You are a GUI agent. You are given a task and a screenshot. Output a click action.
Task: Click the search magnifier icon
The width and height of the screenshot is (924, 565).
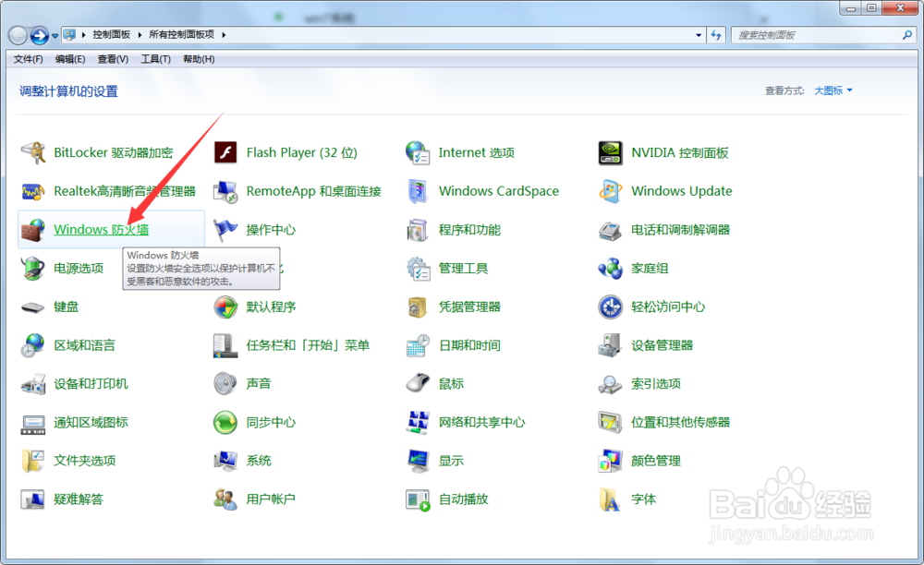coord(907,35)
